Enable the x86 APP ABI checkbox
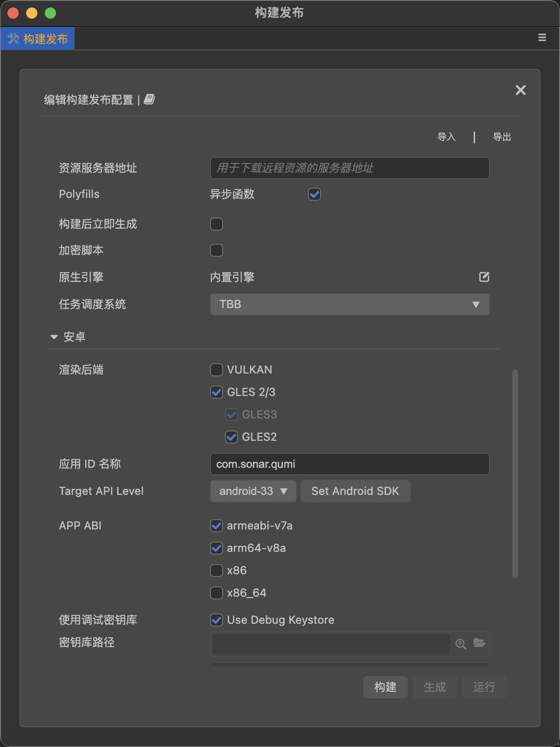 [217, 571]
